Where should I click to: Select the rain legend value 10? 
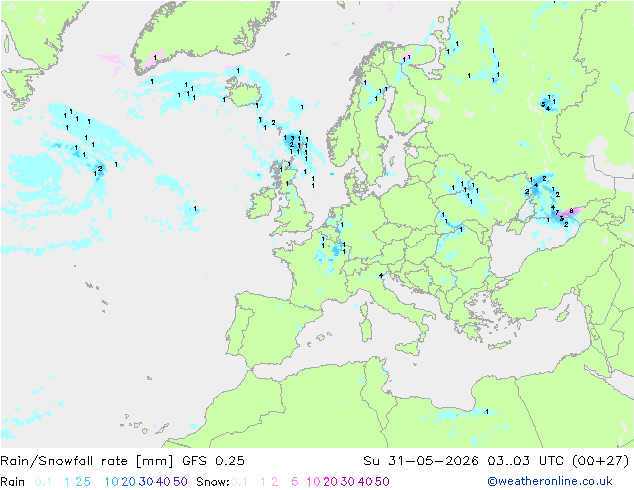[112, 482]
